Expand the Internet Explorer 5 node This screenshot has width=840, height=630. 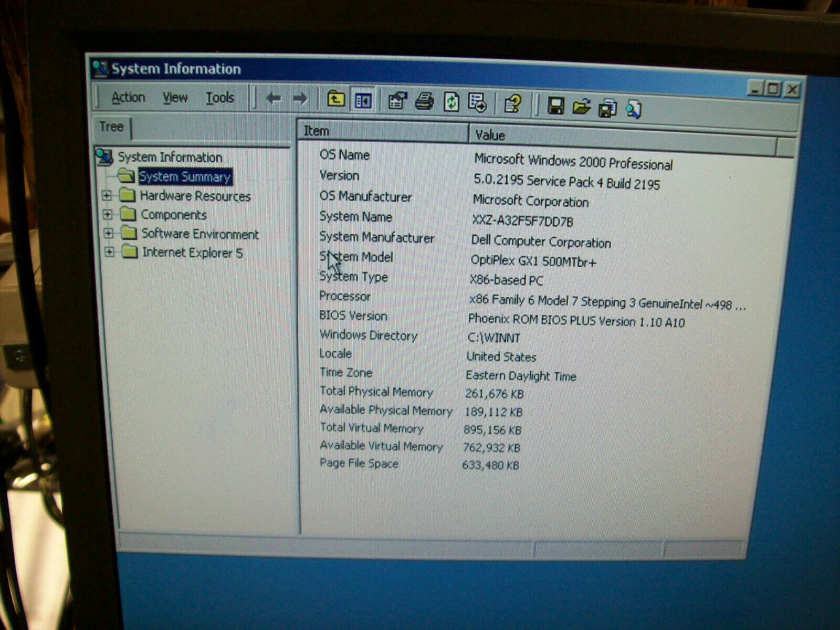coord(109,252)
